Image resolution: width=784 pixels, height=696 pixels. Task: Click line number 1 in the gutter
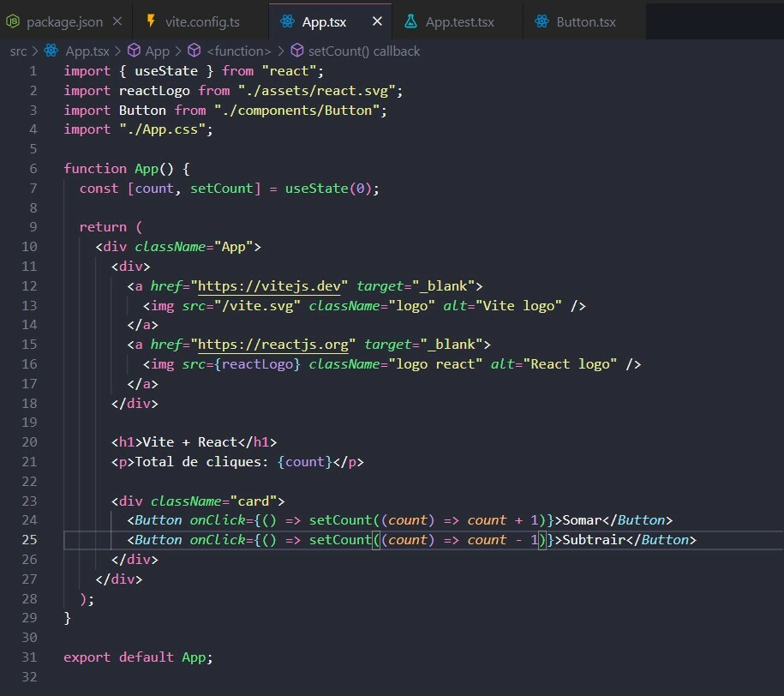33,71
